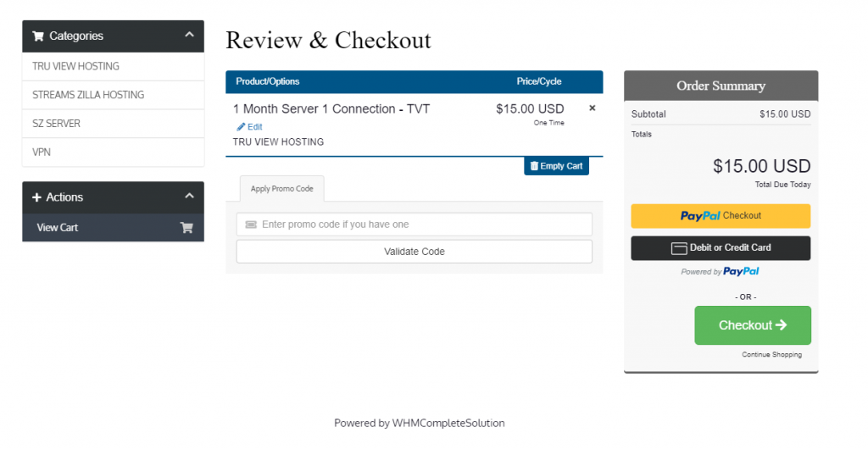This screenshot has width=868, height=449.
Task: Switch to Apply Promo Code tab
Action: pyautogui.click(x=281, y=189)
